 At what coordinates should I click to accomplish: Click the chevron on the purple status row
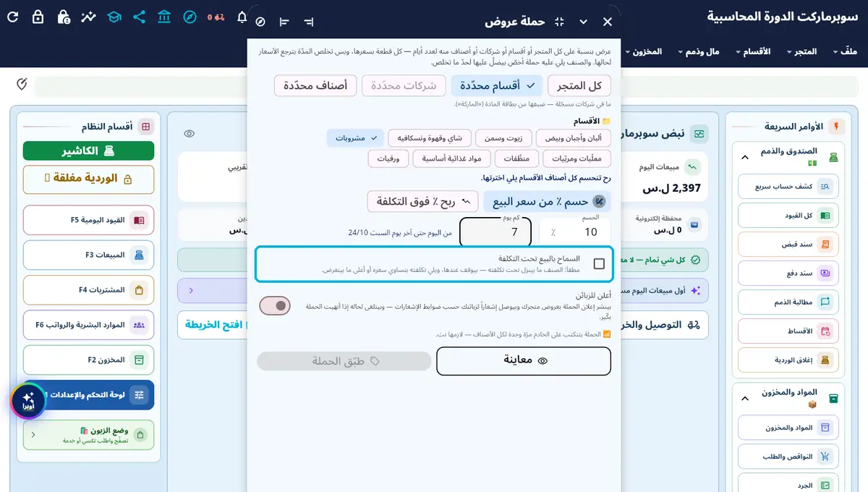[191, 290]
